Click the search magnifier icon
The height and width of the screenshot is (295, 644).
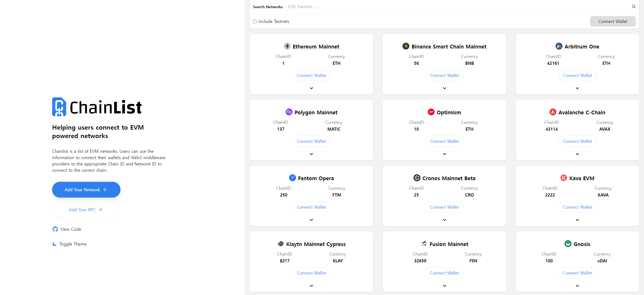click(x=633, y=7)
